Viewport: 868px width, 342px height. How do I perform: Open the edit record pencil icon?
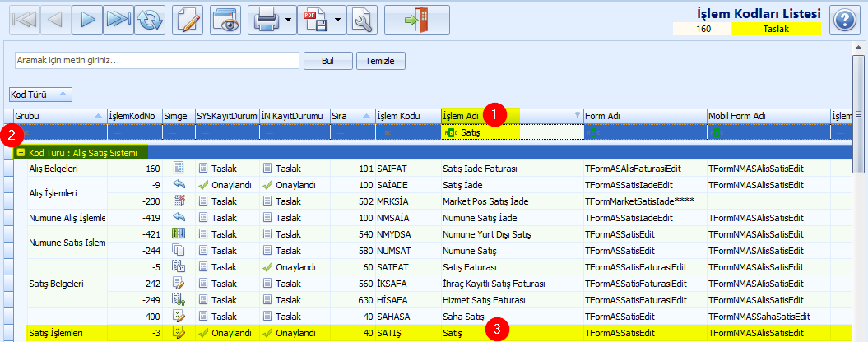(188, 20)
